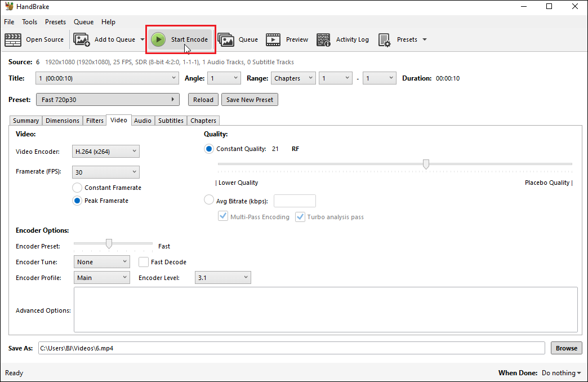Click the encoder preset label 'Fast'
The width and height of the screenshot is (588, 382).
[164, 246]
